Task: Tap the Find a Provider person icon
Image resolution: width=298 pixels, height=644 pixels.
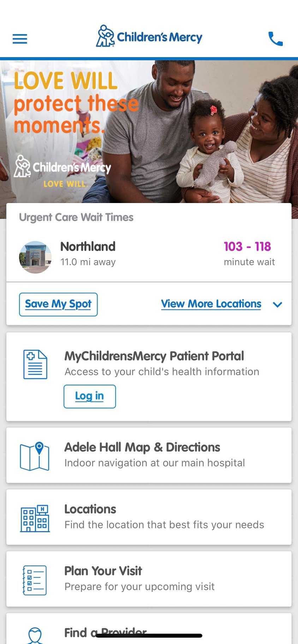Action: pyautogui.click(x=35, y=636)
